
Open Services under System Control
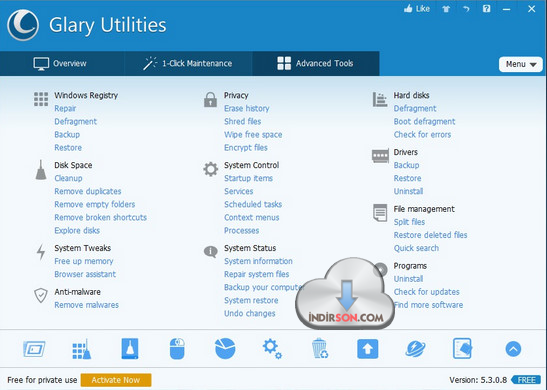[239, 191]
